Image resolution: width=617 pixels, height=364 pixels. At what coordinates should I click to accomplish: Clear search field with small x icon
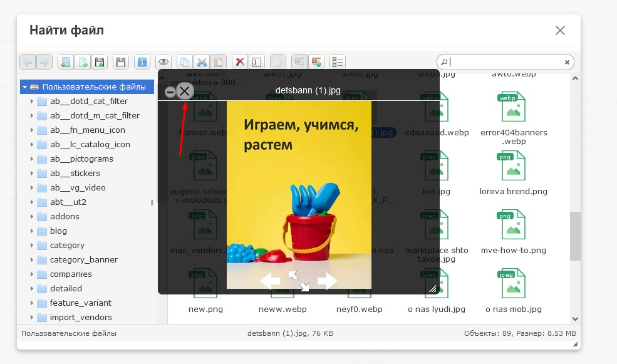pyautogui.click(x=567, y=62)
